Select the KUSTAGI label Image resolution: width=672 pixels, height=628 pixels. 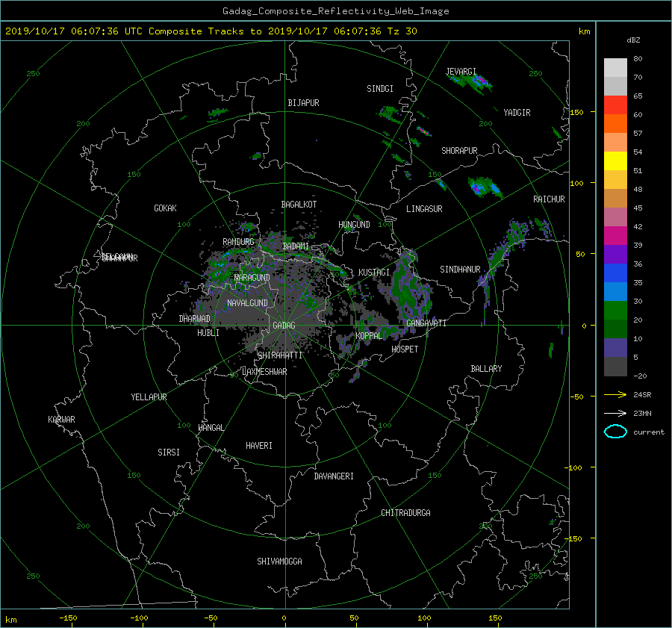pos(374,273)
